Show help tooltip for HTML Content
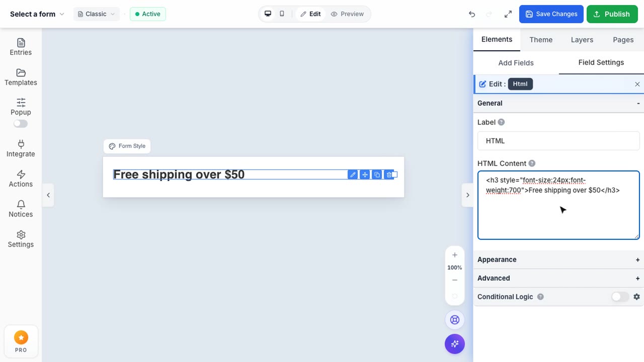The image size is (644, 362). click(x=532, y=163)
